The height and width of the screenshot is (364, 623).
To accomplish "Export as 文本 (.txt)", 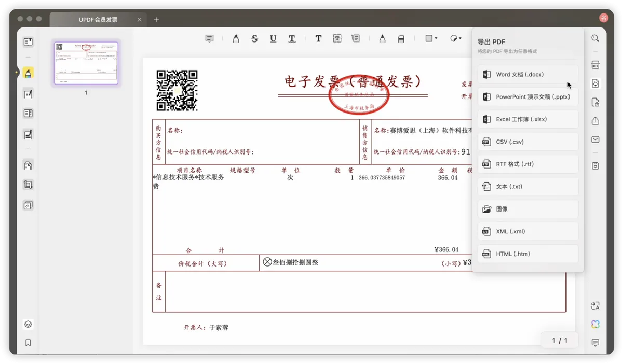I will (x=528, y=187).
